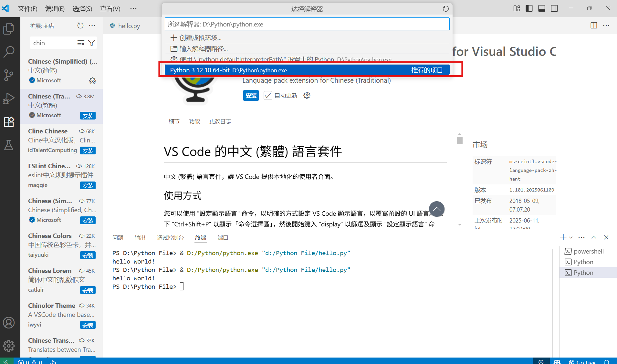The width and height of the screenshot is (617, 364).
Task: Close the terminal panel
Action: [606, 237]
